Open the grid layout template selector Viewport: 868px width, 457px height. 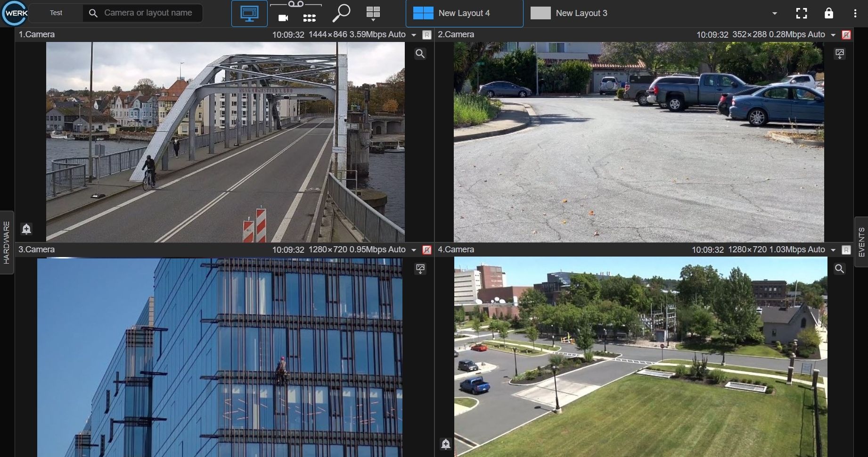373,13
